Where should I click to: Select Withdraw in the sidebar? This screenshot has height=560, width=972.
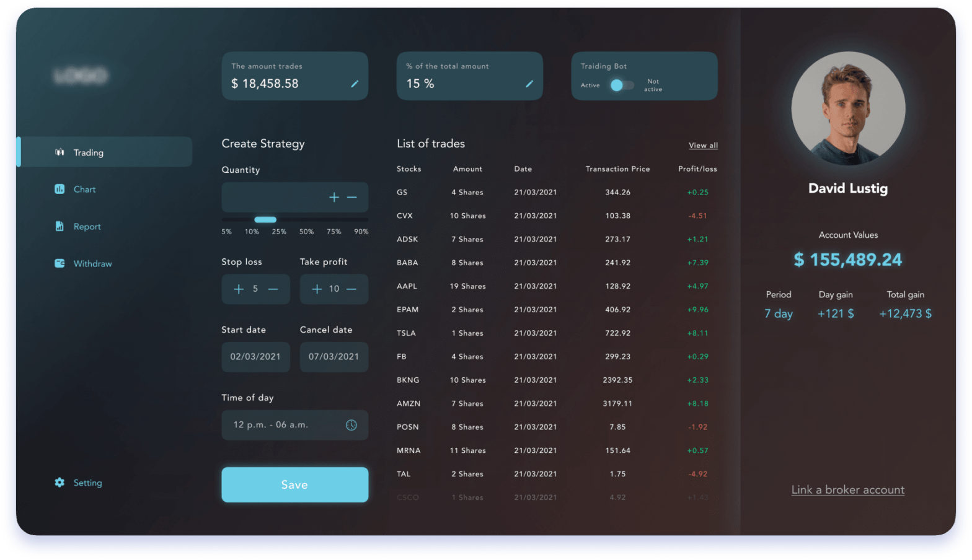[92, 264]
